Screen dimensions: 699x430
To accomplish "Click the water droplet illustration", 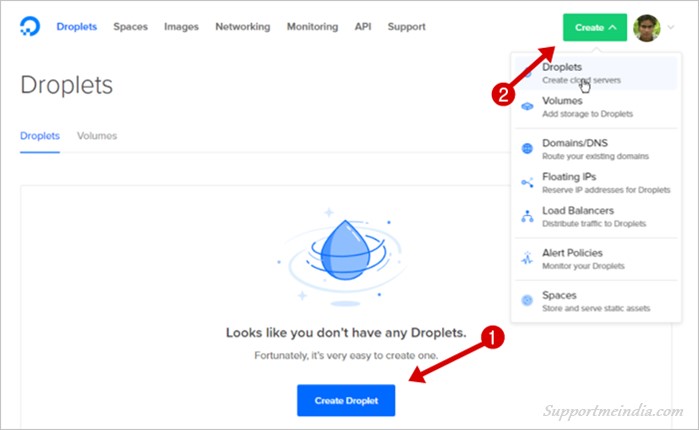I will (345, 256).
